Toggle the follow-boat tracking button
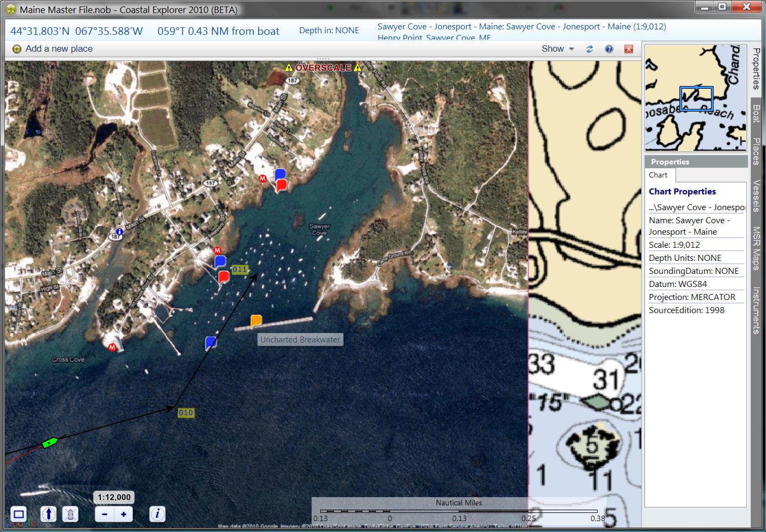The image size is (766, 532). pos(71,514)
